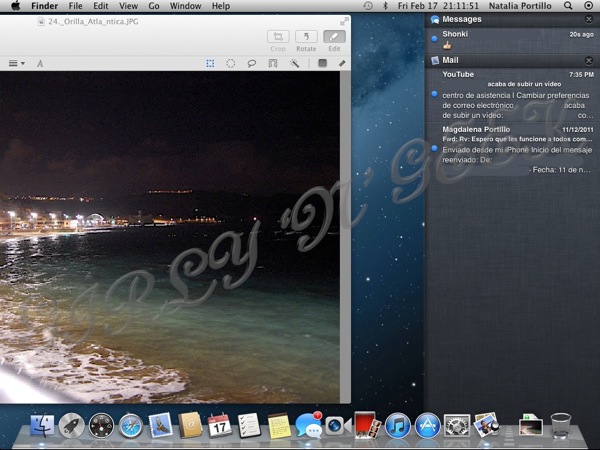Open Reminders checklist icon in Dock
Screen dimensions: 600x450
[249, 425]
